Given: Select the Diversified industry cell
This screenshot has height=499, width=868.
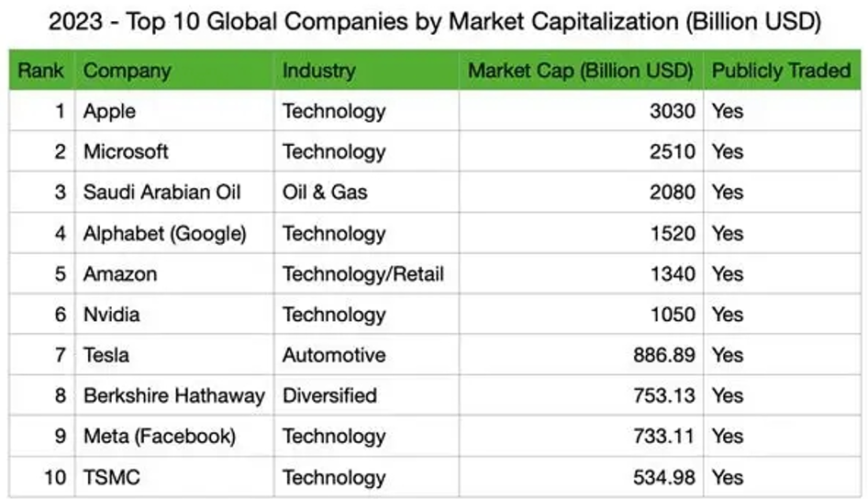Looking at the screenshot, I should (329, 396).
